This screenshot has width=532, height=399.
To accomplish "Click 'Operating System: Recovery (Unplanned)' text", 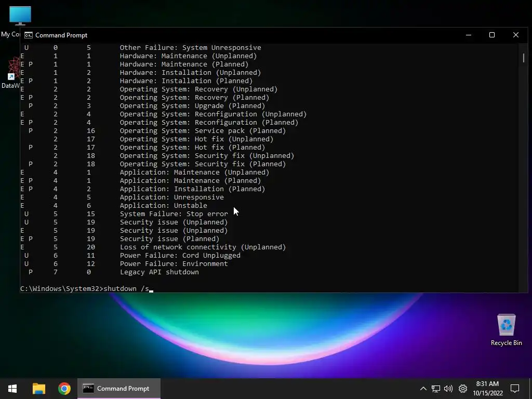I will coord(198,89).
